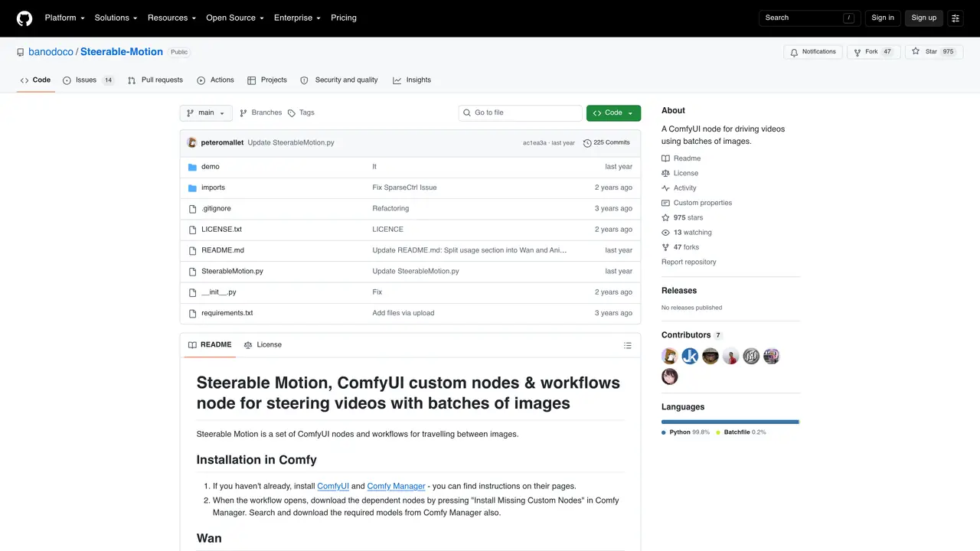Click the Sign in button

pos(883,18)
